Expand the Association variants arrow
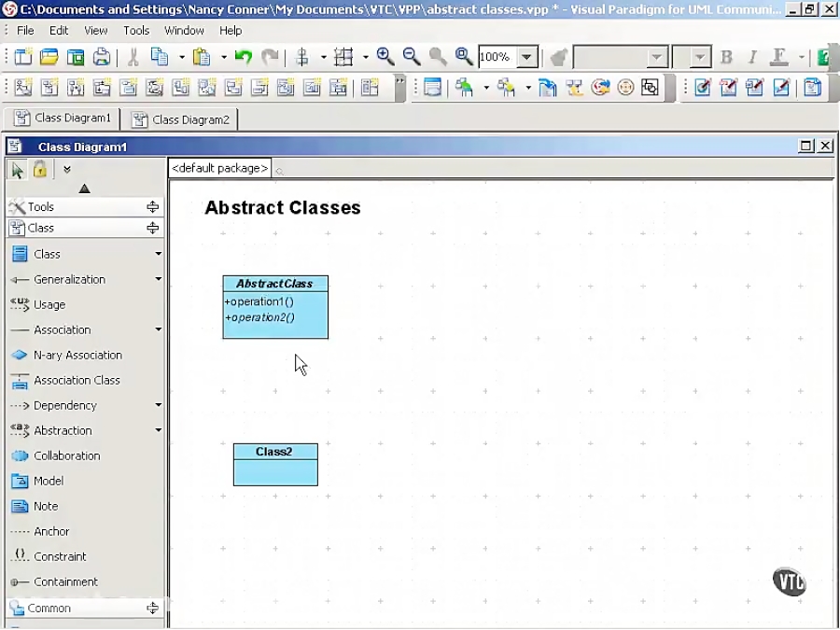840x630 pixels. 158,329
